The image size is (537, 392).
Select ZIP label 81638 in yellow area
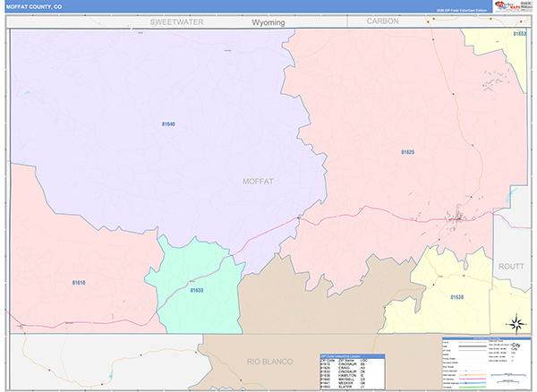tap(456, 296)
